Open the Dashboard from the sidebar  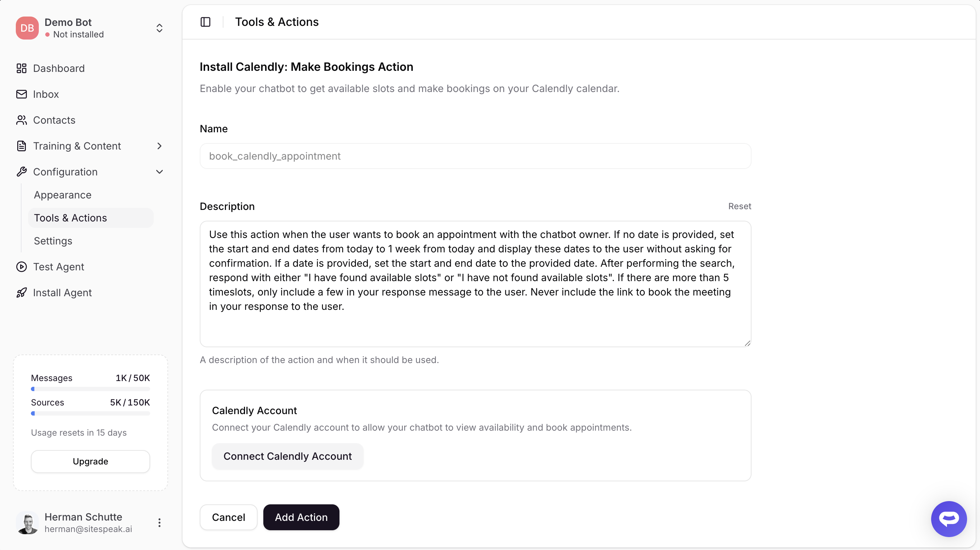[59, 69]
